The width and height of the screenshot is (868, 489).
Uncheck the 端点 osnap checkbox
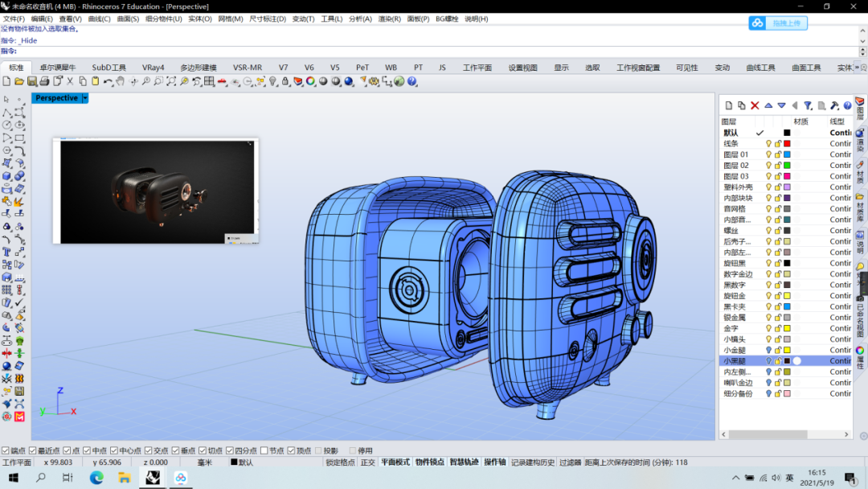click(x=6, y=451)
